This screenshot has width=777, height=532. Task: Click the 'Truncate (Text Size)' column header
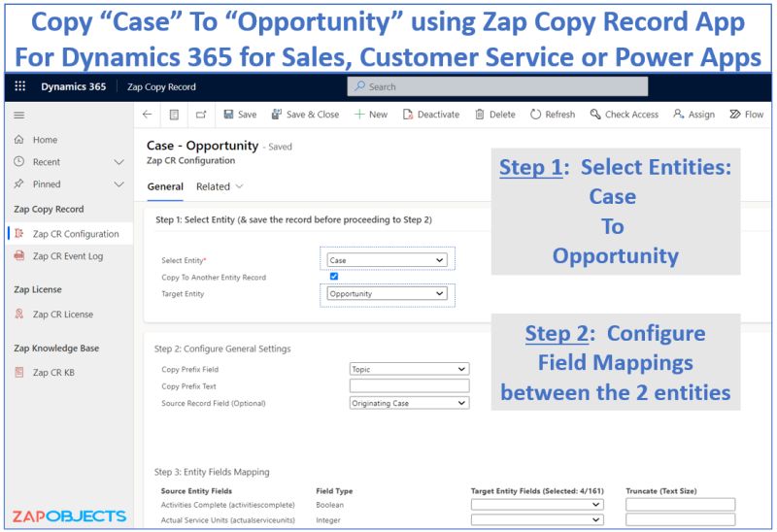pyautogui.click(x=661, y=491)
